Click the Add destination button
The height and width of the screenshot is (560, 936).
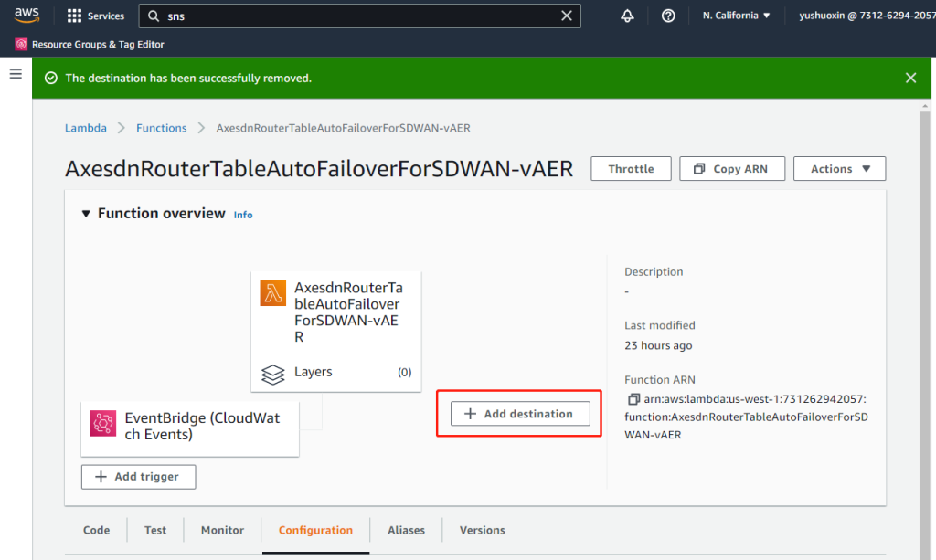519,414
